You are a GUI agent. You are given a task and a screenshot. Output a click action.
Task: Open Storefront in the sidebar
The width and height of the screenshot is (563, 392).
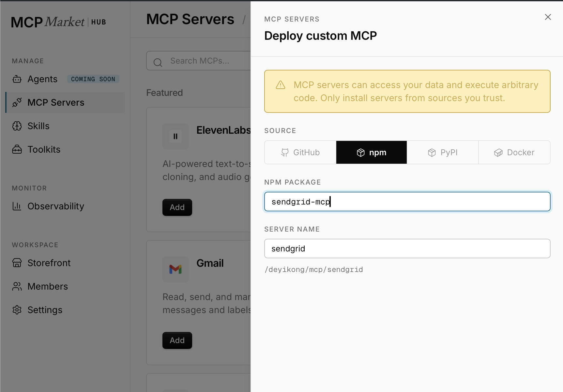(x=65, y=263)
